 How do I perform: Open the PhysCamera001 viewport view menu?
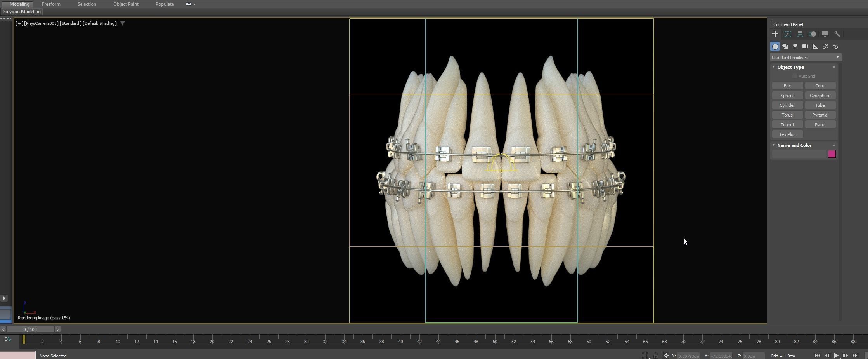tap(41, 23)
